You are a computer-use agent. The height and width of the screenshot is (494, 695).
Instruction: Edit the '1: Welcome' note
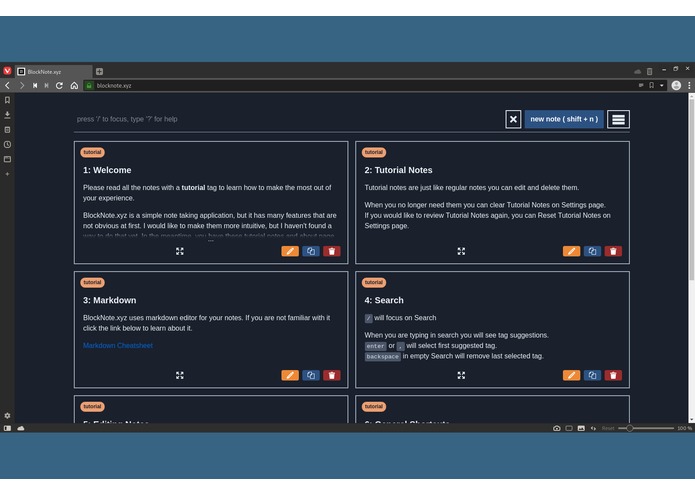290,251
